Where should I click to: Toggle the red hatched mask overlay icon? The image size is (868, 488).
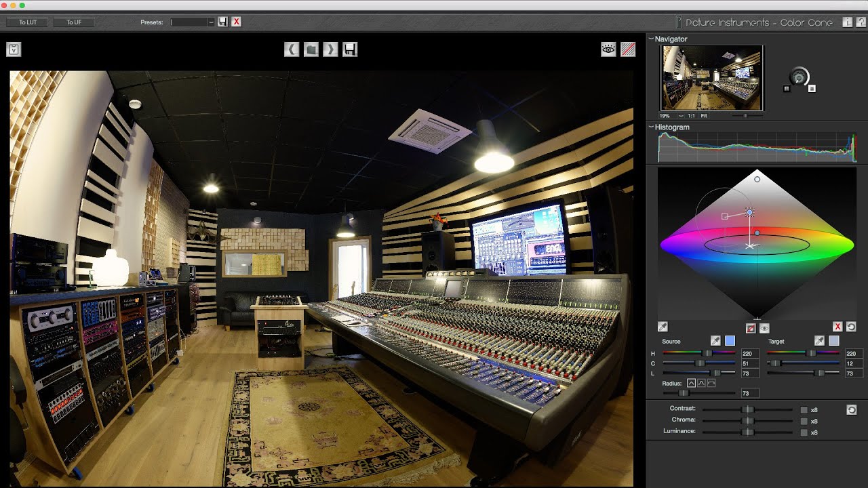tap(628, 49)
